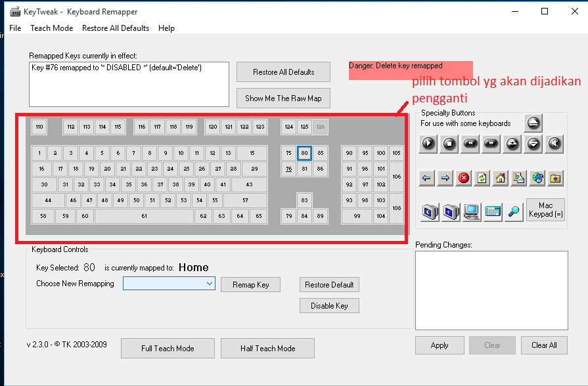Click the Volume Down specialty button
The width and height of the screenshot is (588, 386).
(533, 144)
